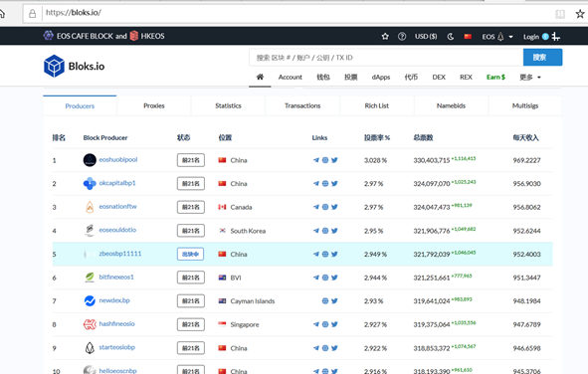Switch to the Proxies tab
Screen dimensions: 588x374
(154, 105)
